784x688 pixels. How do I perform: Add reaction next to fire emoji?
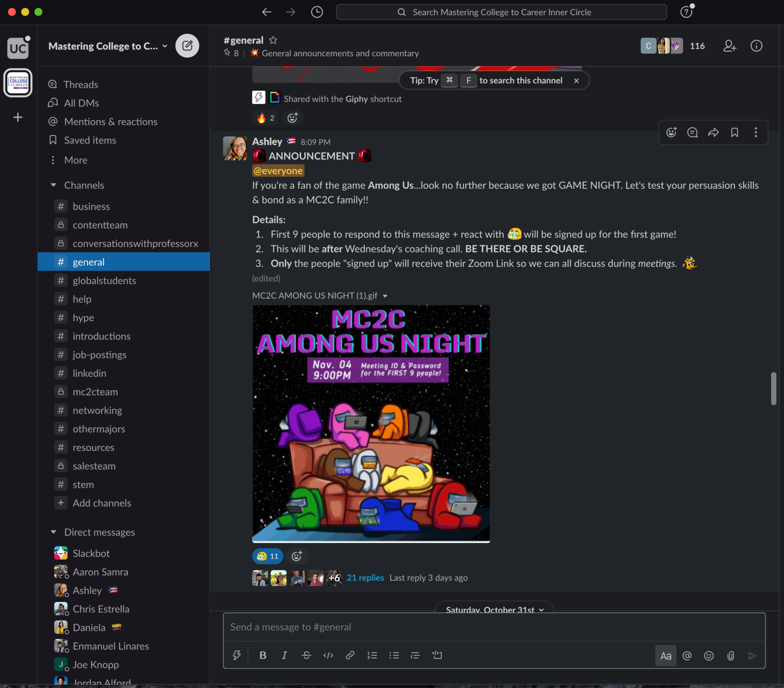[293, 118]
